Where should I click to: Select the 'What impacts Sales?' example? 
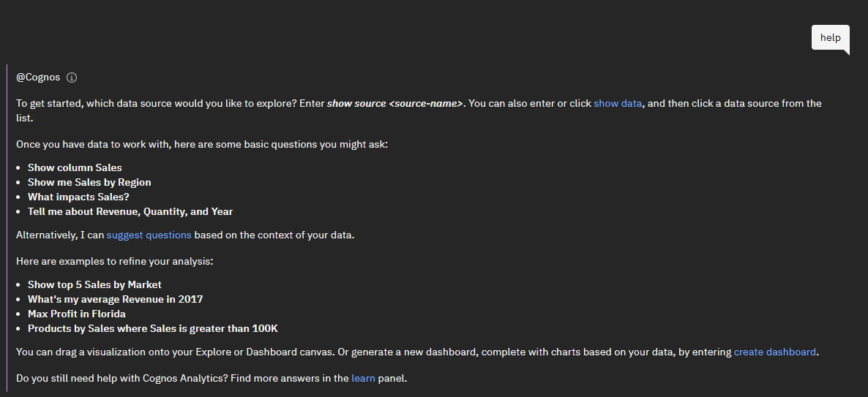78,197
